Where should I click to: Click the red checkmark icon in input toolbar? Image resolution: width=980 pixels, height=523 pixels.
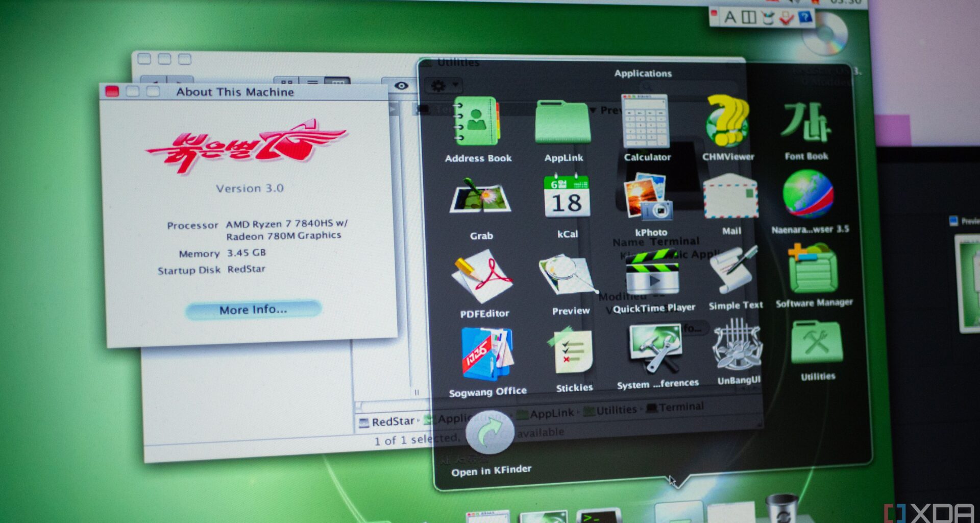point(786,18)
